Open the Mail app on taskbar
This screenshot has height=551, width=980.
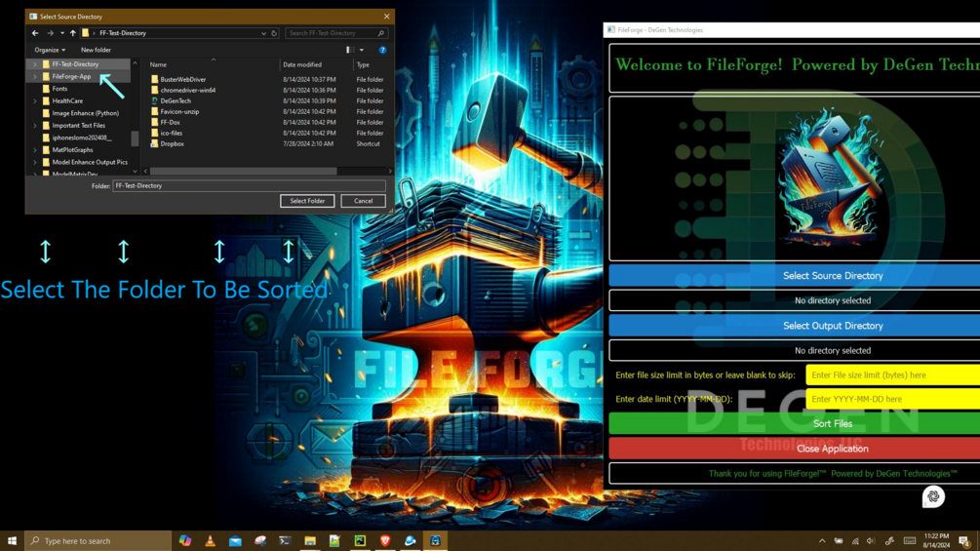click(235, 541)
